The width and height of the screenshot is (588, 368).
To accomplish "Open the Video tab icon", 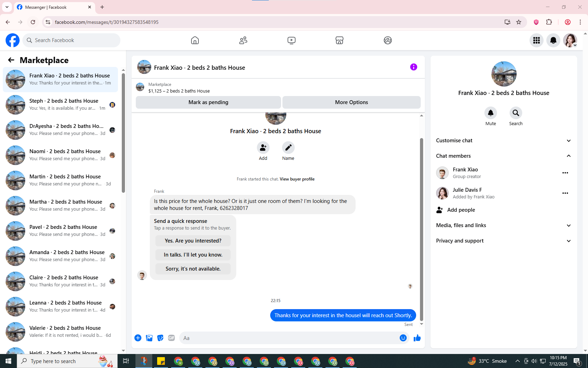I will (291, 40).
